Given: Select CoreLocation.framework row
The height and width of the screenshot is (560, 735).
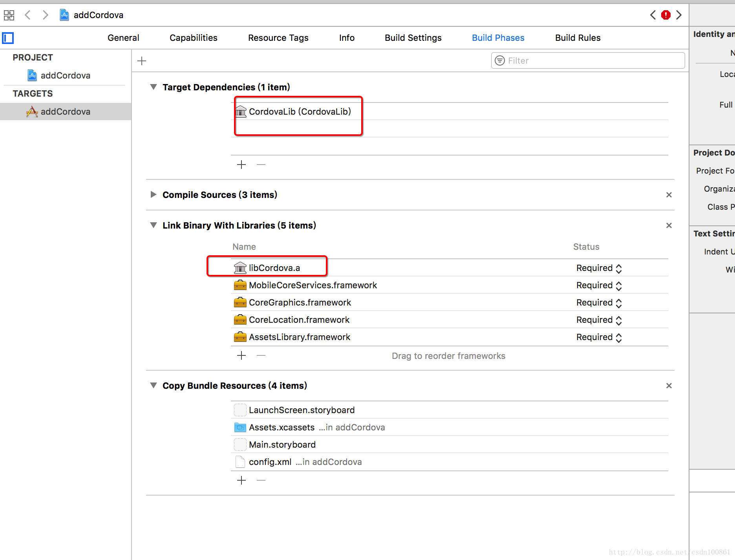Looking at the screenshot, I should (450, 320).
